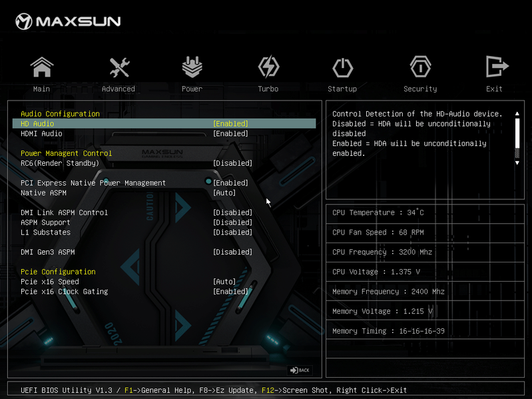Switch to the Advanced tab label

119,89
